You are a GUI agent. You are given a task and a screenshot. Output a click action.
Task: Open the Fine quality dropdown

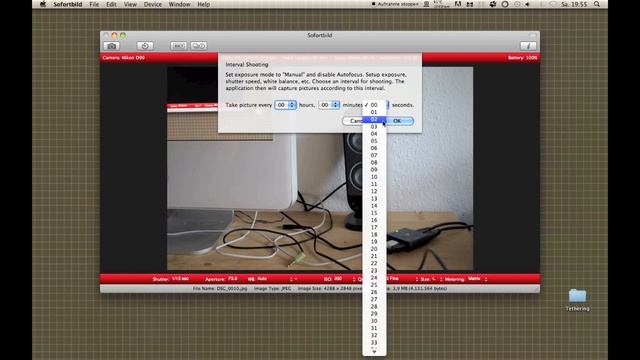tap(402, 279)
